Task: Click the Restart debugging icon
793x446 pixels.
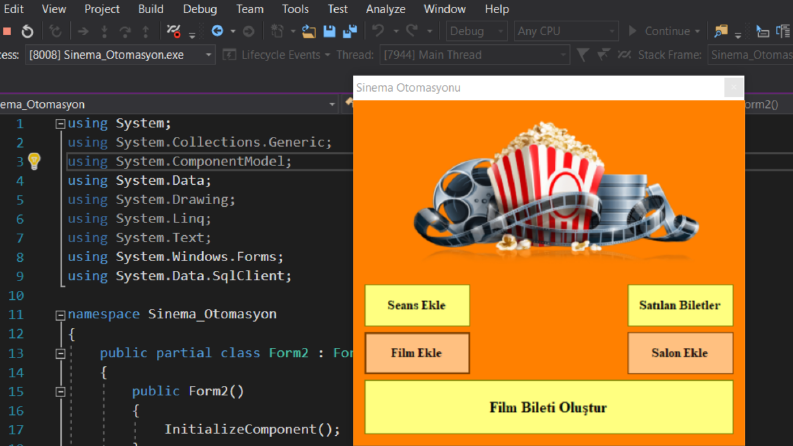Action: [x=27, y=31]
